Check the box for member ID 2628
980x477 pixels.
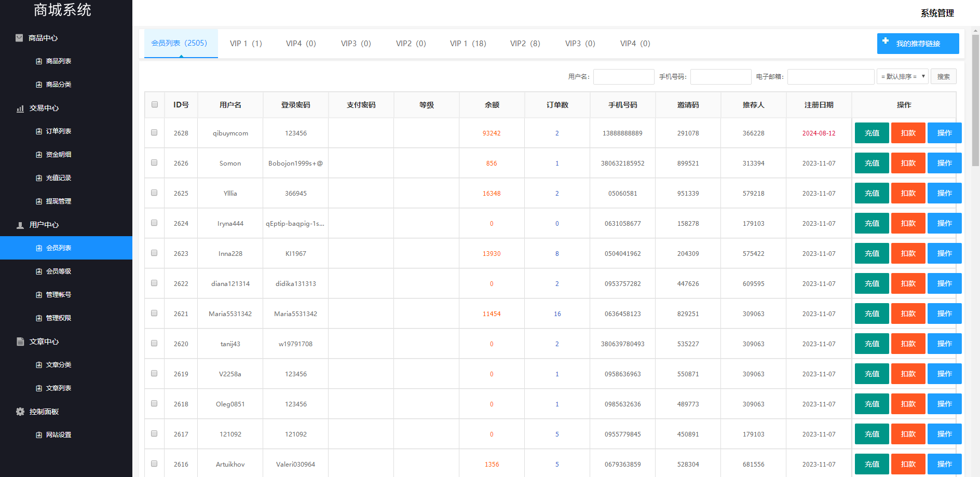154,132
